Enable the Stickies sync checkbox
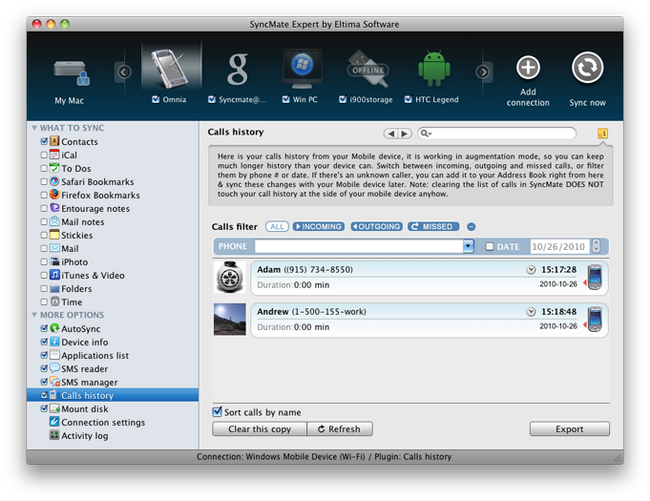 click(x=44, y=235)
